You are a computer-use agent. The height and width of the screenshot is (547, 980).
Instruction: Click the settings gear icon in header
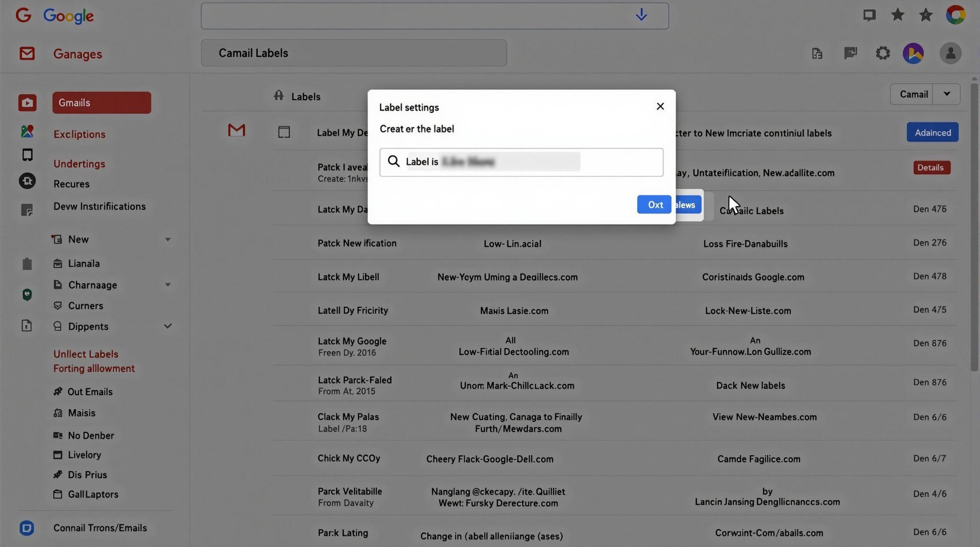(x=882, y=53)
